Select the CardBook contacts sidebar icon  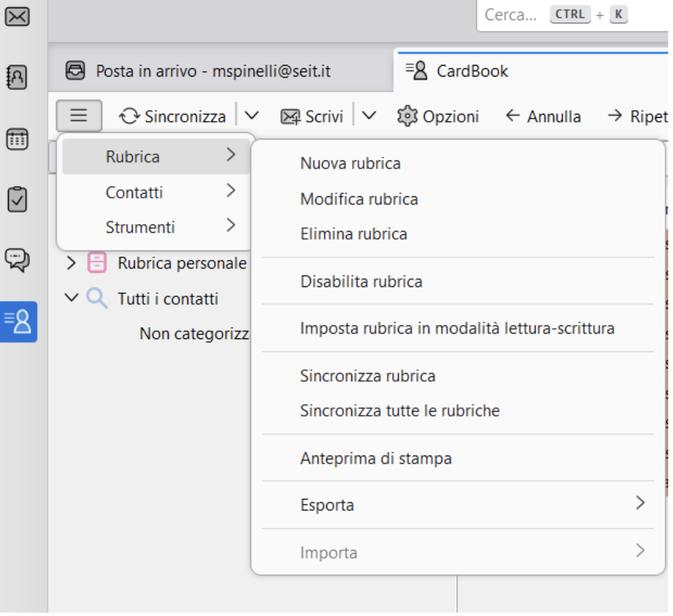tap(18, 322)
